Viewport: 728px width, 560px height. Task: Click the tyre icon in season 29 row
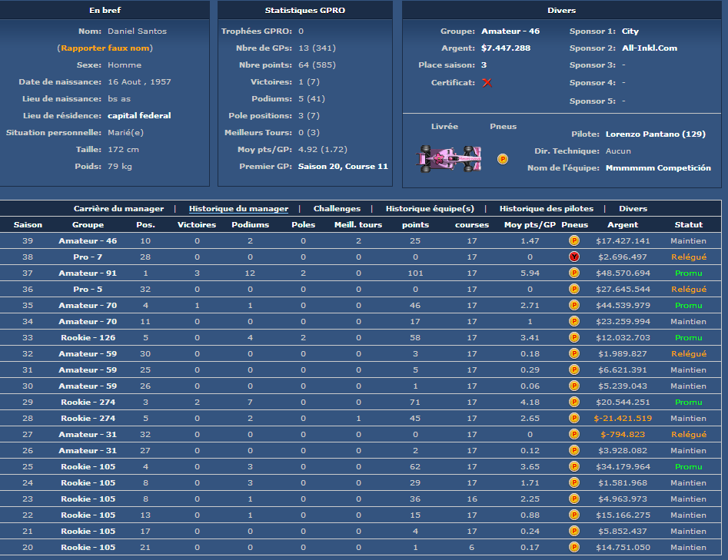(x=574, y=402)
